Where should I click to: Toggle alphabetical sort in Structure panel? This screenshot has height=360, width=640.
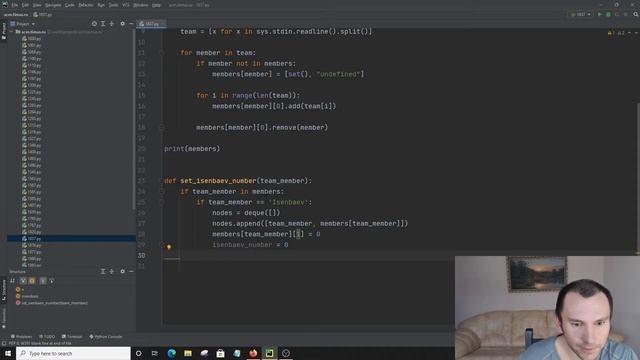[13, 281]
